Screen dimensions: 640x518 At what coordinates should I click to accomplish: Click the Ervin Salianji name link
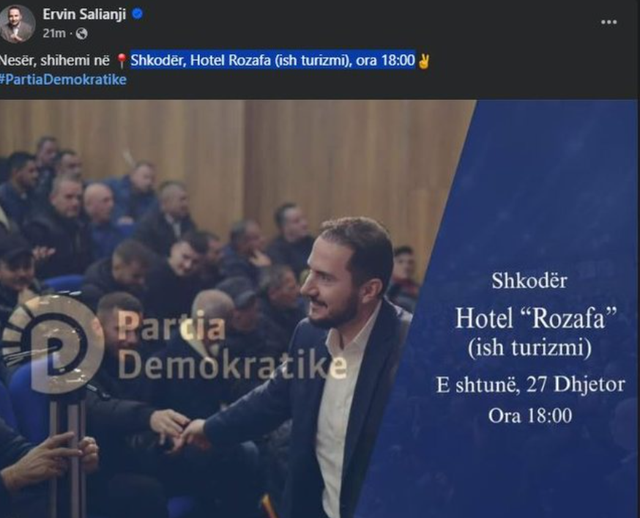click(84, 14)
